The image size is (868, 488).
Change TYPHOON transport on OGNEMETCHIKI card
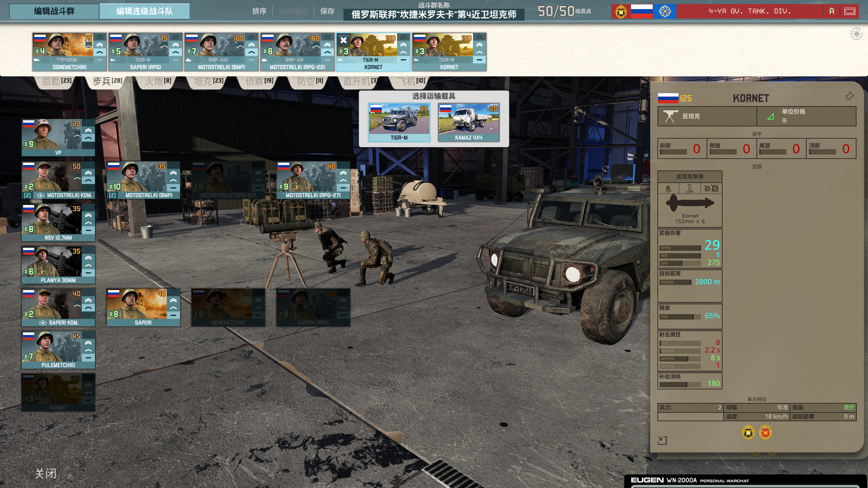66,60
